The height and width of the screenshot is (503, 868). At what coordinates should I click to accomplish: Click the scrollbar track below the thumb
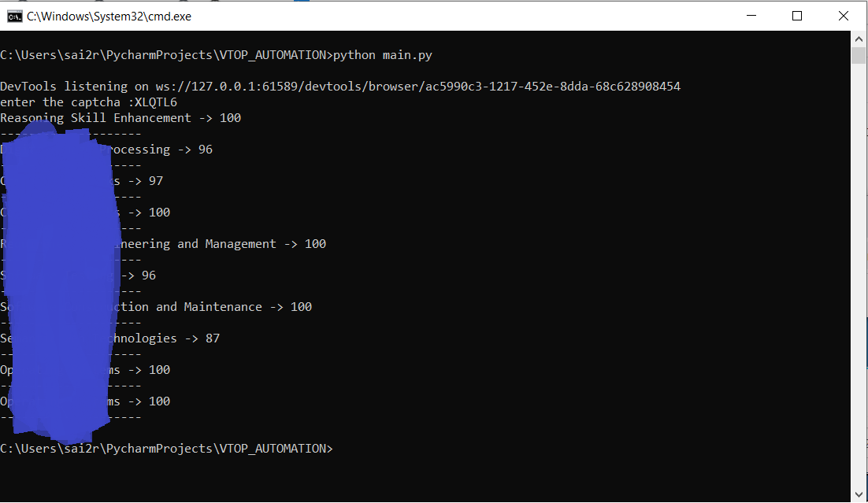[x=858, y=276]
